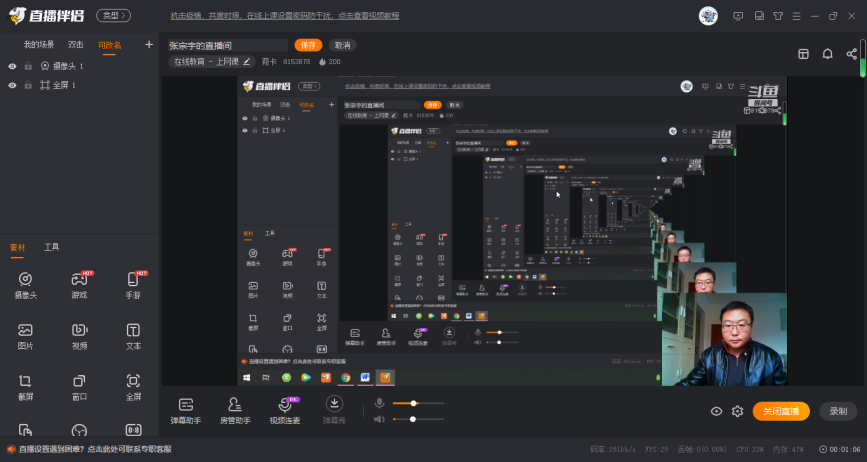The width and height of the screenshot is (867, 462).
Task: Open the settings gear beside 关闭直播
Action: 737,411
